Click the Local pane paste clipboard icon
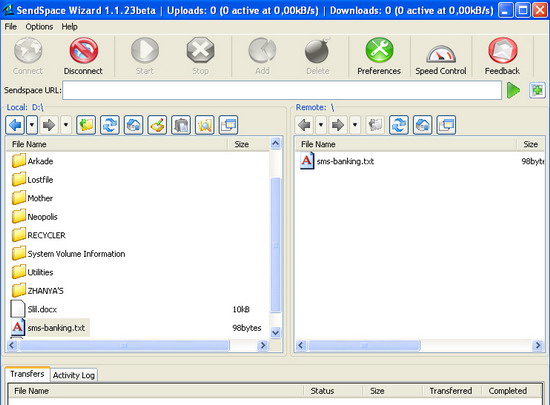 click(181, 125)
